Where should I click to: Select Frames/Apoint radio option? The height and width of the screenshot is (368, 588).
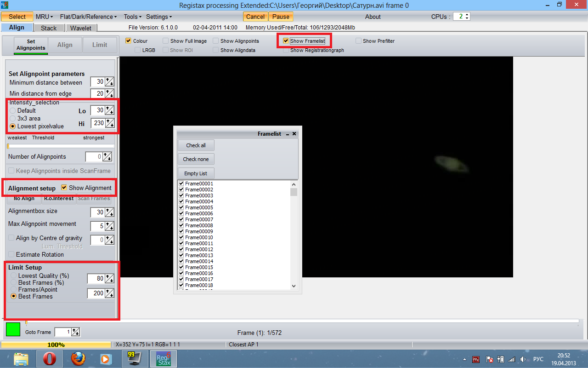[x=13, y=290]
